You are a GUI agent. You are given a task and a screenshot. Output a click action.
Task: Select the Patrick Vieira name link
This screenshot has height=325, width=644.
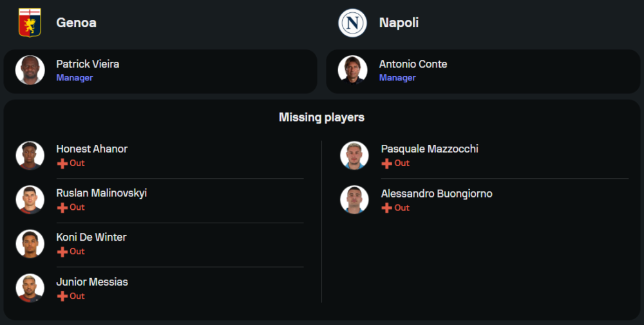pyautogui.click(x=88, y=64)
